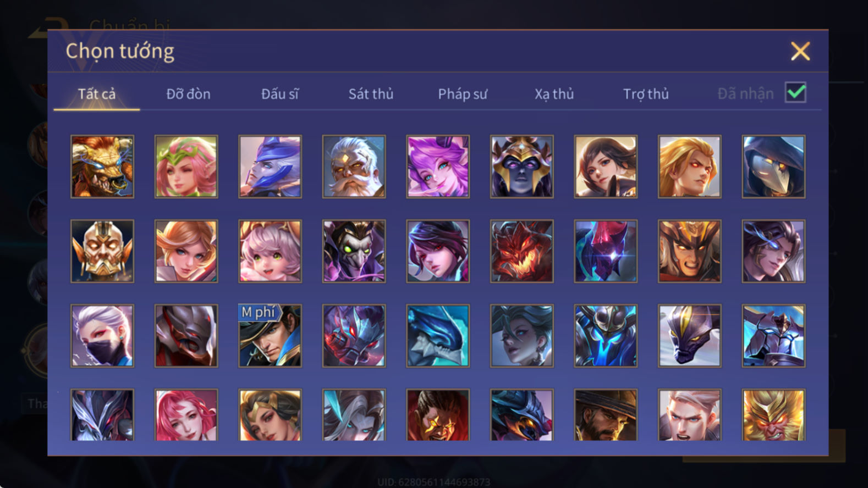Choose the pink-haired girl with flower crown
Viewport: 868px width, 488px height.
click(186, 167)
